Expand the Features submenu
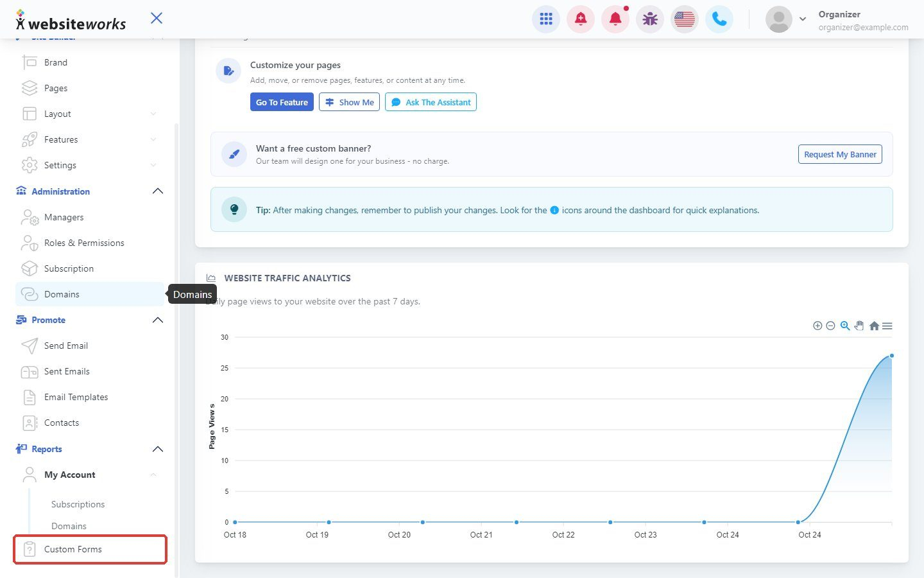Viewport: 924px width, 578px height. pyautogui.click(x=153, y=139)
